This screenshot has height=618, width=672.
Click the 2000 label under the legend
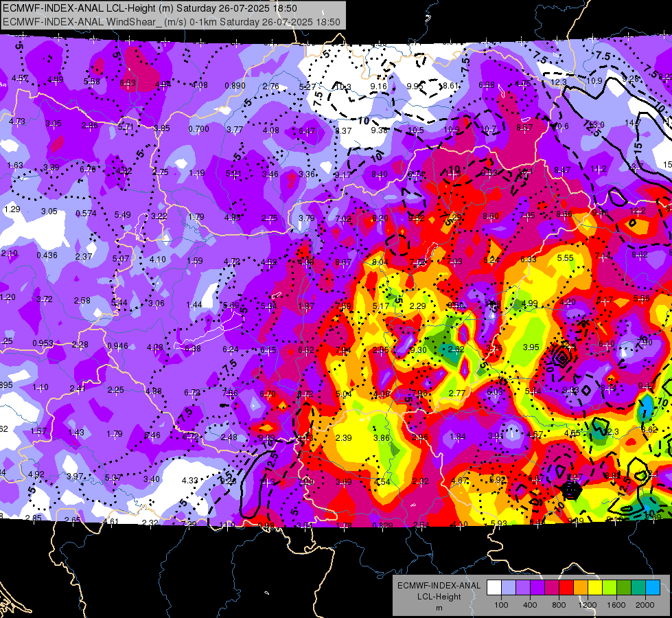tap(645, 605)
